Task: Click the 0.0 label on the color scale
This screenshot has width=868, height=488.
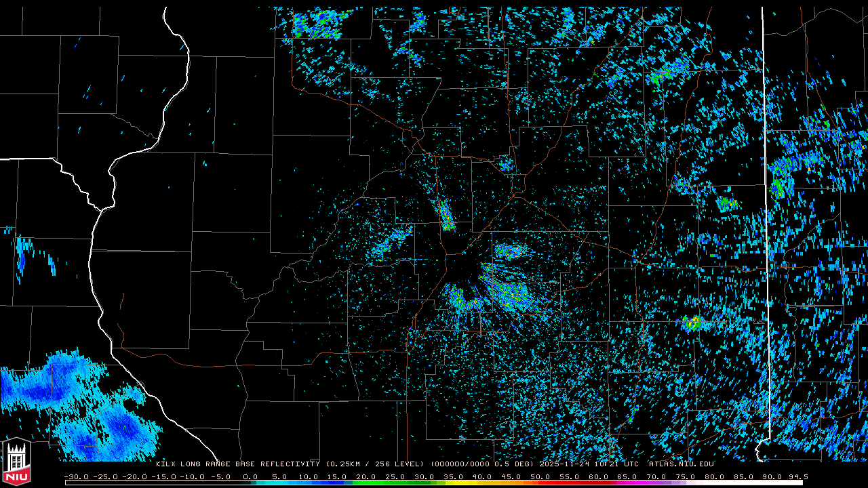Action: tap(250, 477)
